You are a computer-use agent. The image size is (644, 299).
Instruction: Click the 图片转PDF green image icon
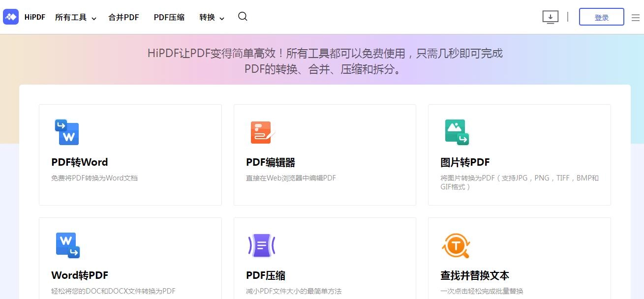click(456, 132)
